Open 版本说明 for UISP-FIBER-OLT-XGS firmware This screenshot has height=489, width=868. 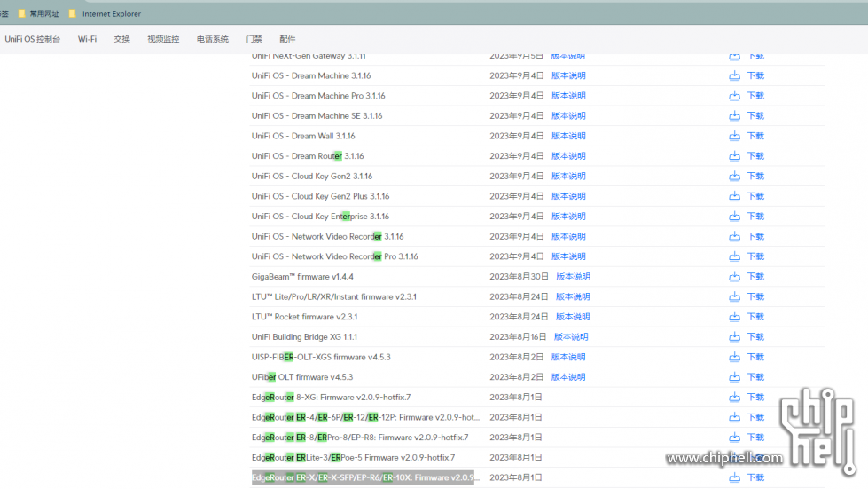pos(568,357)
